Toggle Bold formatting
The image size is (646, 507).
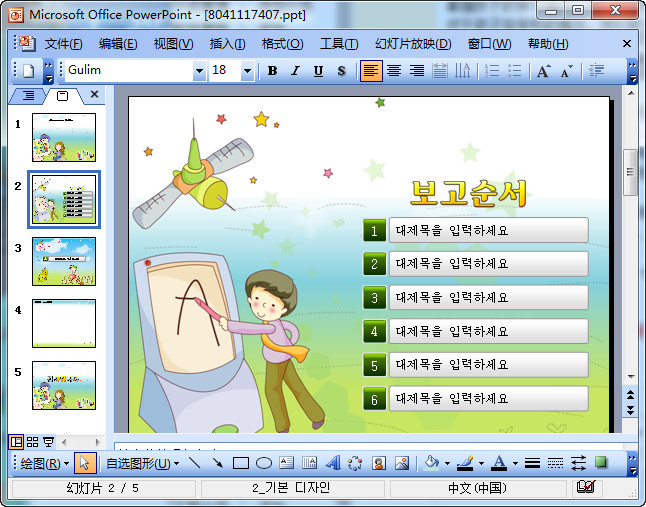point(272,71)
